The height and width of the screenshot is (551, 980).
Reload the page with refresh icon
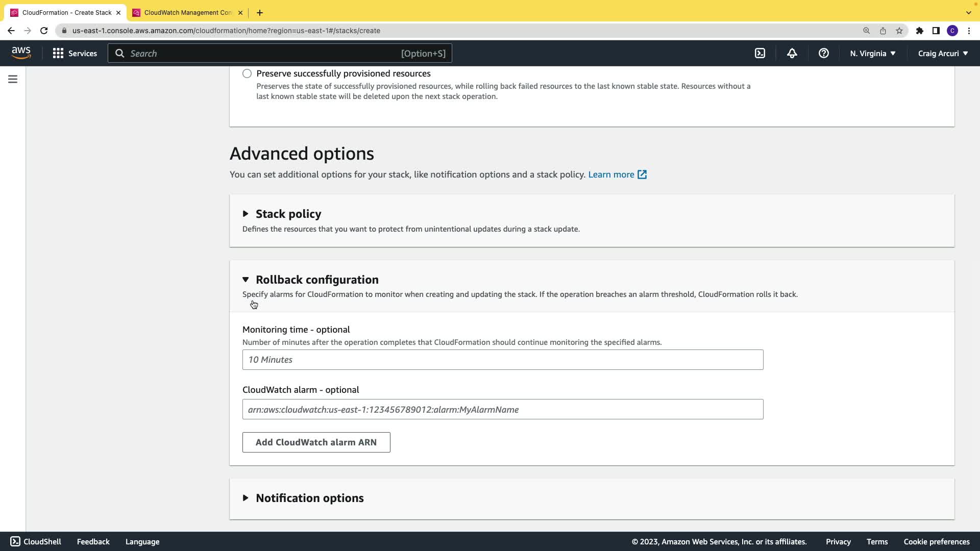pyautogui.click(x=44, y=31)
